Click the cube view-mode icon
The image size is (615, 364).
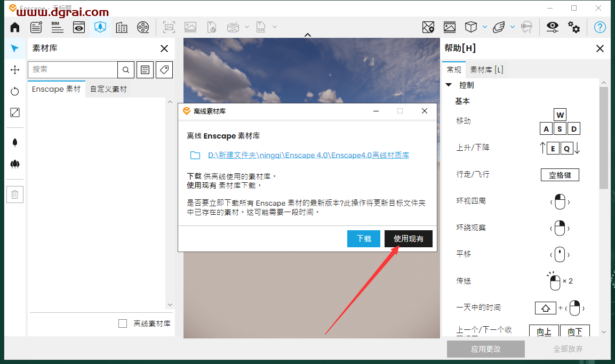coord(470,27)
